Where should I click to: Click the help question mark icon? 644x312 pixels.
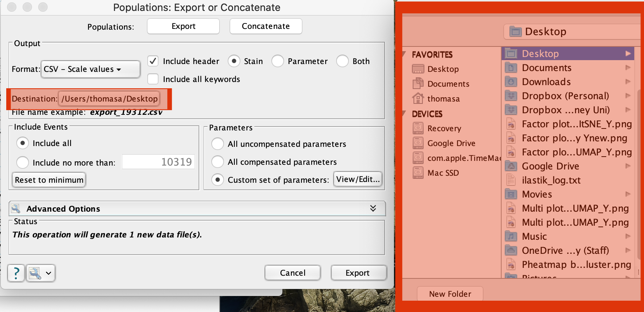[16, 273]
